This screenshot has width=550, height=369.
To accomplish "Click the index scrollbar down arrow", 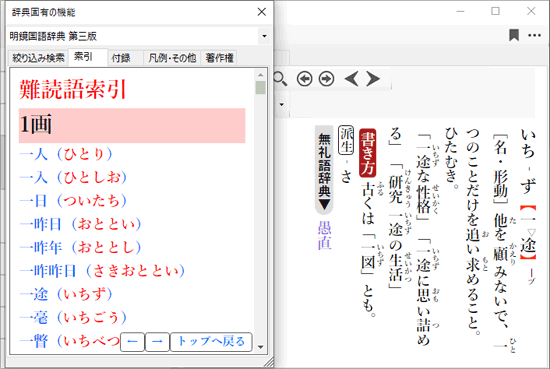I will [x=260, y=347].
